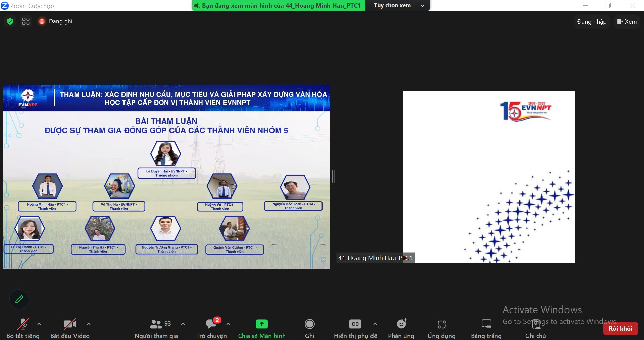Click the Nguyễn Trường Giang - PTC1 name box
This screenshot has width=644, height=340.
click(166, 249)
